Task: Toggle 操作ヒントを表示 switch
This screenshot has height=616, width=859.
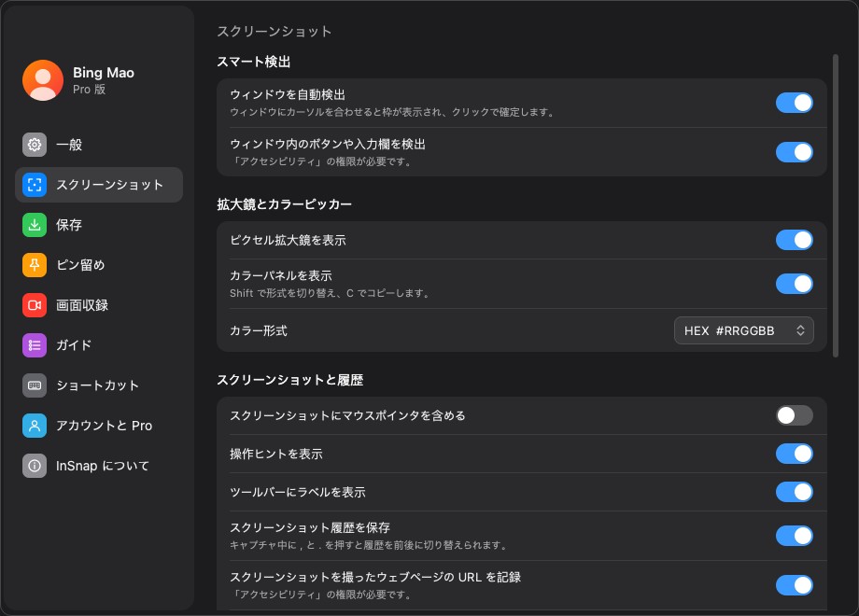Action: click(794, 454)
